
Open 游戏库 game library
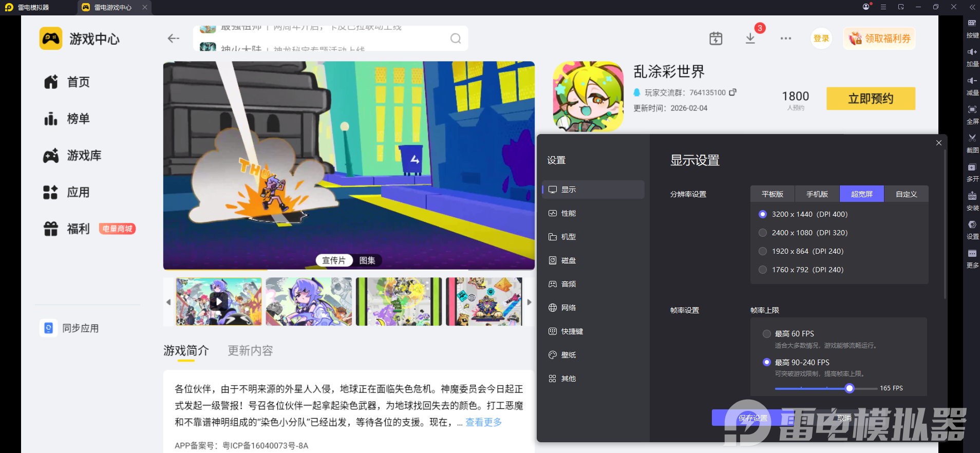pyautogui.click(x=72, y=156)
